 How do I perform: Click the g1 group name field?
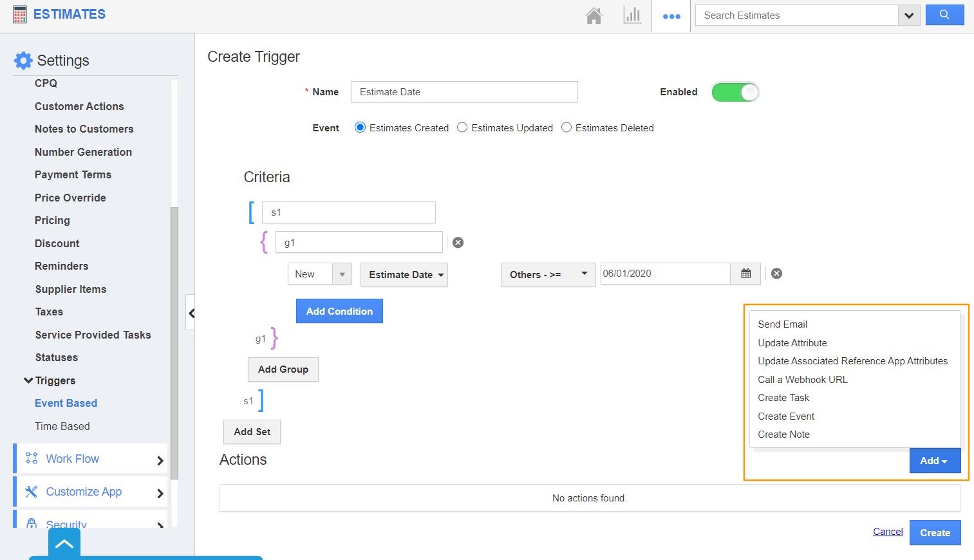coord(359,242)
